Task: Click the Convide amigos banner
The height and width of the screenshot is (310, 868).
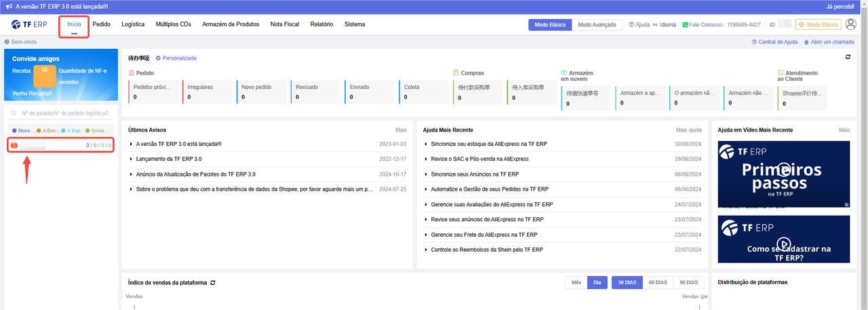Action: pyautogui.click(x=61, y=75)
